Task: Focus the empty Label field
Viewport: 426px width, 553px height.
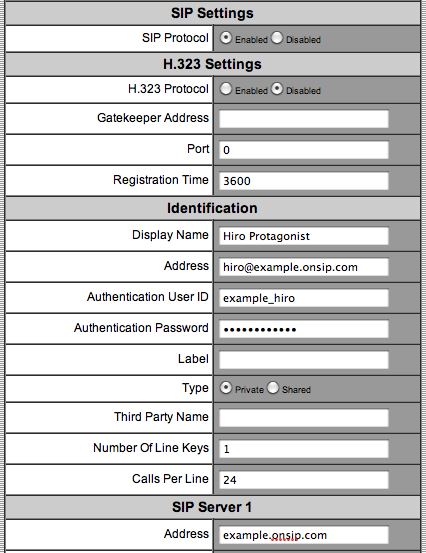Action: [304, 360]
